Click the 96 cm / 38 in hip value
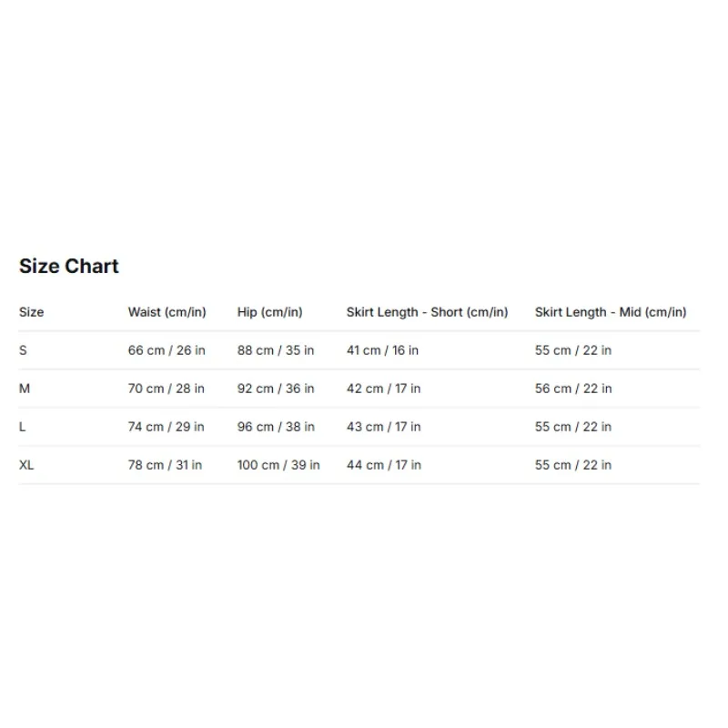Screen dimensions: 728x728 [276, 427]
